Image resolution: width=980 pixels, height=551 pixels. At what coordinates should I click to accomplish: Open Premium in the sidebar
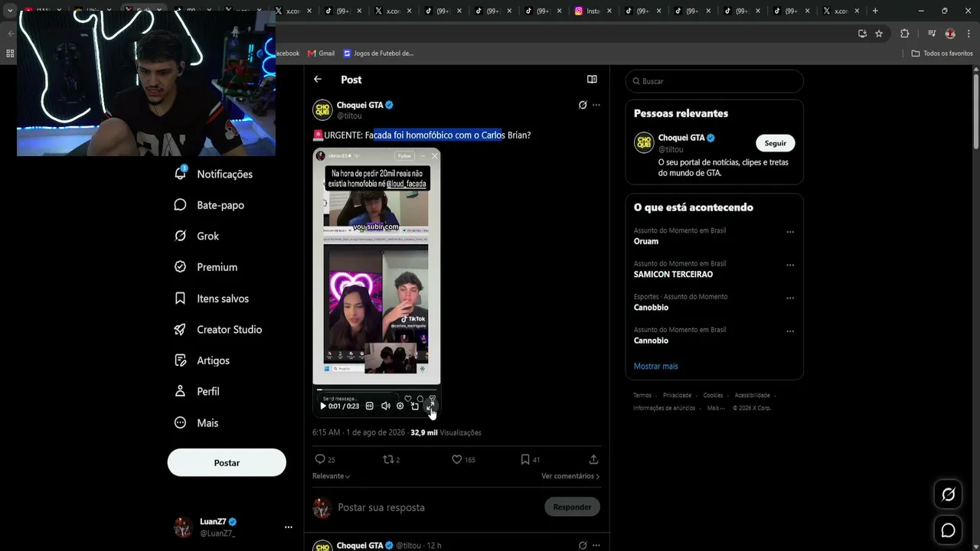click(x=206, y=267)
